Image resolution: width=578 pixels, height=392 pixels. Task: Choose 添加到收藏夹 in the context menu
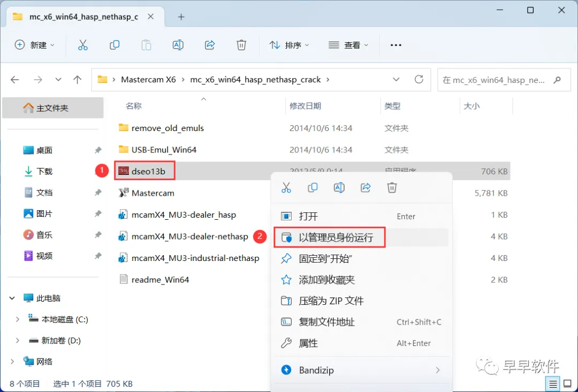click(x=361, y=280)
